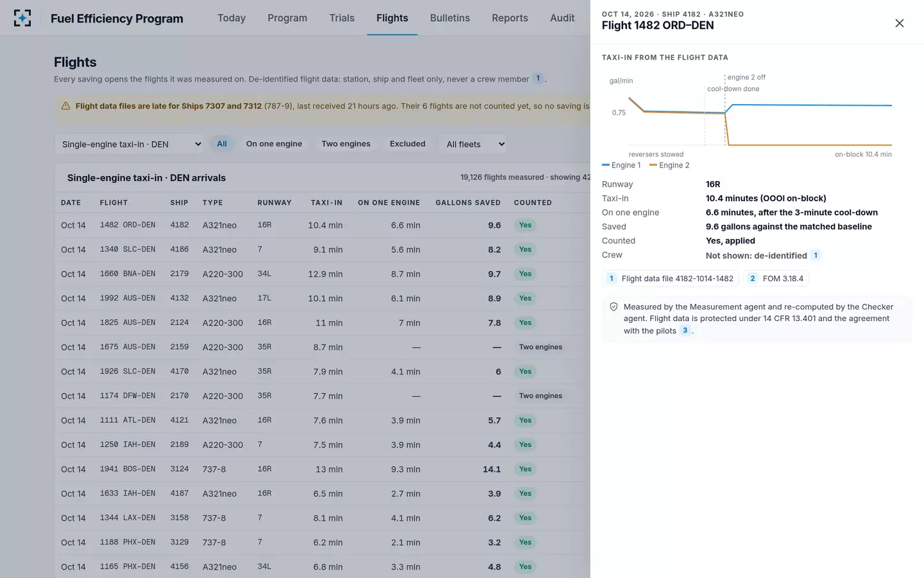This screenshot has width=924, height=578.
Task: Click the Engine 1 legend entry
Action: (622, 165)
